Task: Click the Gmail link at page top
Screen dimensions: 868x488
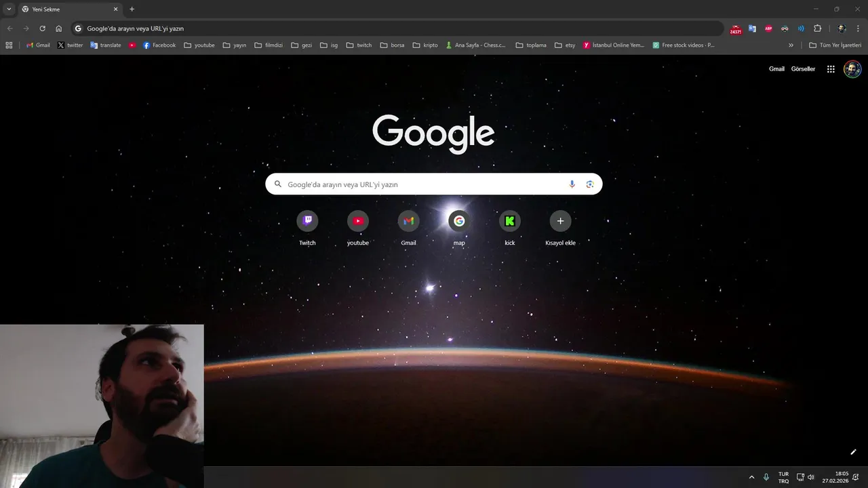Action: tap(776, 69)
